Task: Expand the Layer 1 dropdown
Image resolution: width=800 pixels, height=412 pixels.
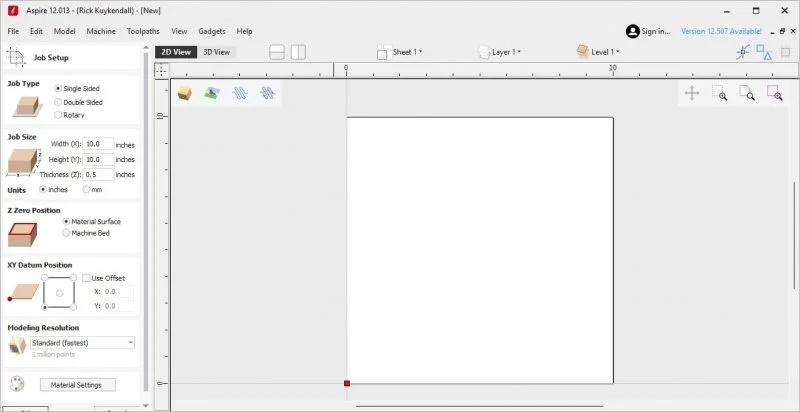Action: click(507, 52)
